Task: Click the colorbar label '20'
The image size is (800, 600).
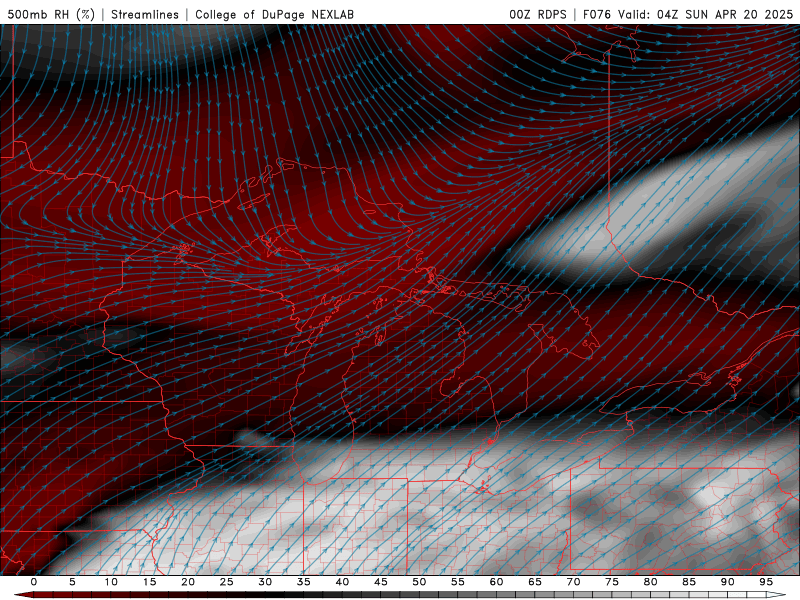Action: pos(188,582)
